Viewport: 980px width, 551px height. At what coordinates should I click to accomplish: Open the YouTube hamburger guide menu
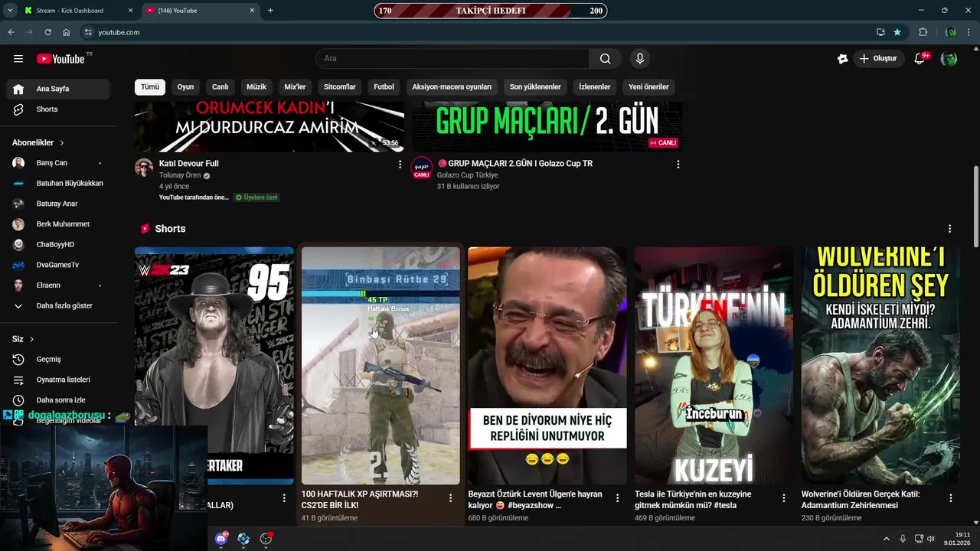pyautogui.click(x=18, y=59)
